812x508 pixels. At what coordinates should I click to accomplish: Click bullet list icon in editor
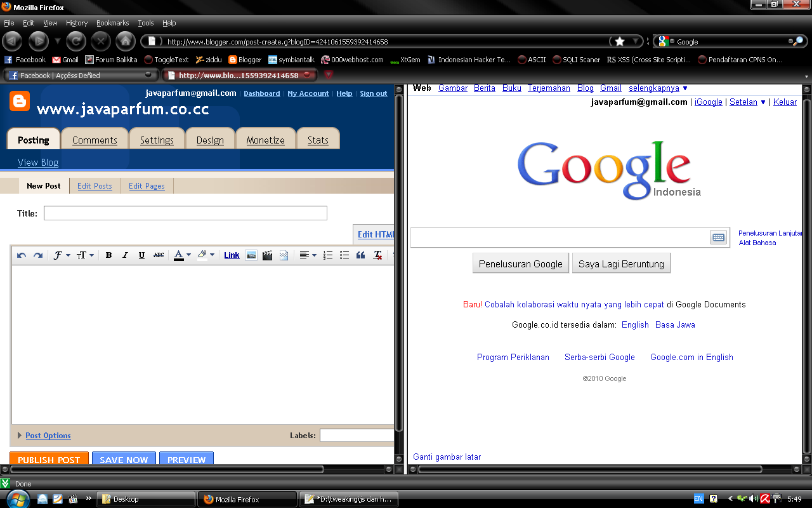click(344, 255)
